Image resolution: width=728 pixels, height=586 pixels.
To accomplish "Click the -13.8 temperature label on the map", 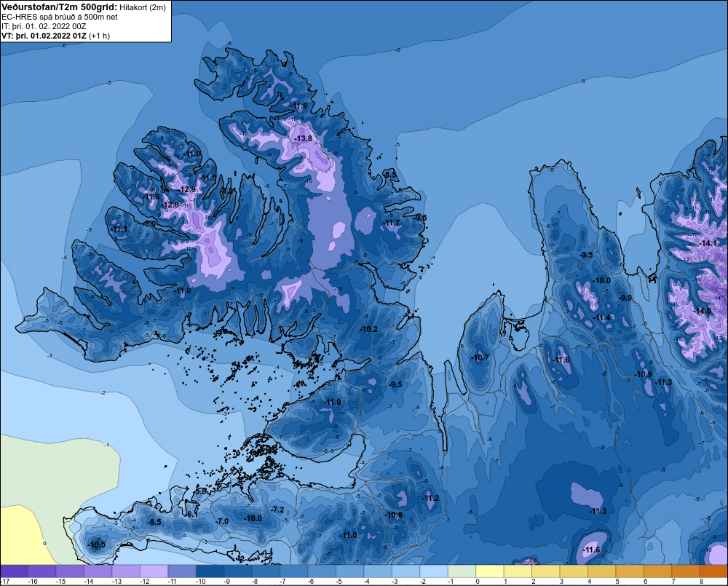I will (304, 138).
